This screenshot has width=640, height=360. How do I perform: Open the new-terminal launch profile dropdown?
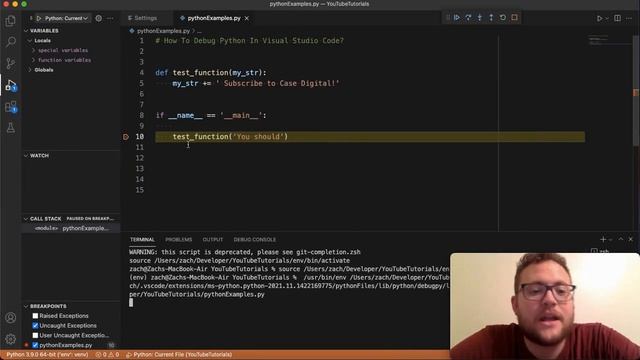[x=611, y=240]
